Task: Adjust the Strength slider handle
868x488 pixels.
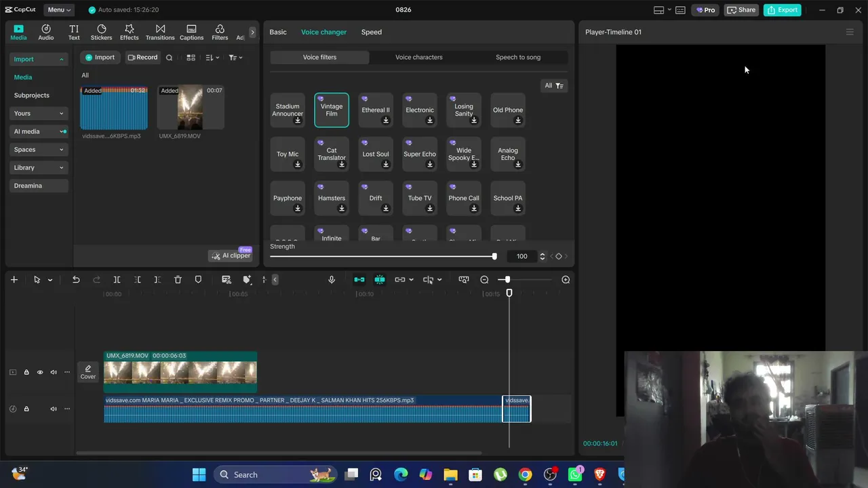Action: pyautogui.click(x=494, y=256)
